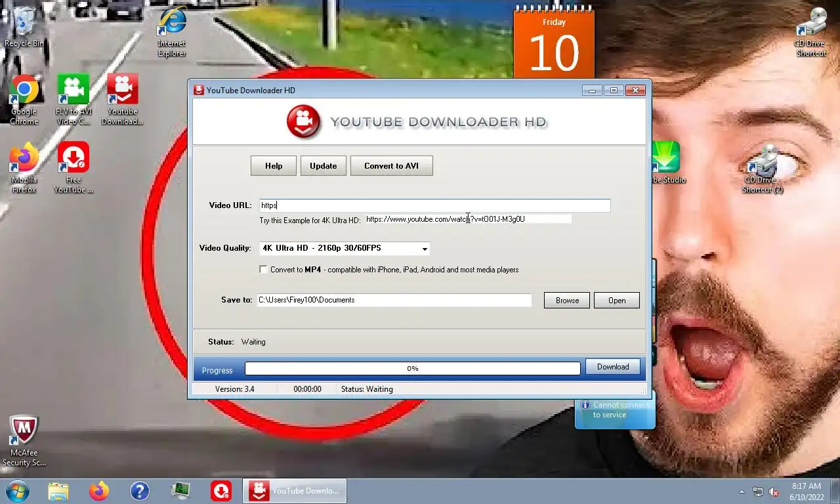The height and width of the screenshot is (504, 840).
Task: Open the monitor app taskbar icon
Action: [x=180, y=491]
